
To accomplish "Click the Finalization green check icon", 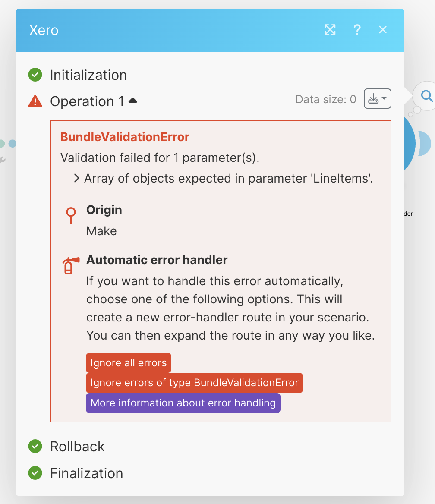I will (x=35, y=473).
